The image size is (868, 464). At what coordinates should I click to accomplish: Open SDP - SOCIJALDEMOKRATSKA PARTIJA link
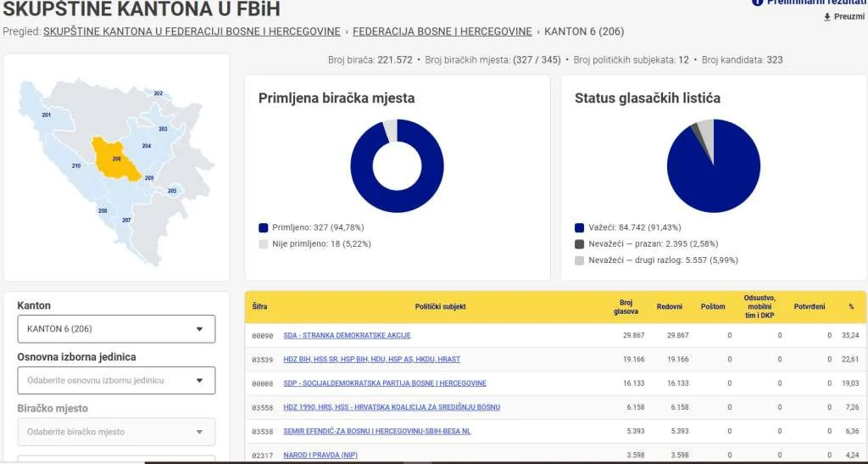(385, 383)
